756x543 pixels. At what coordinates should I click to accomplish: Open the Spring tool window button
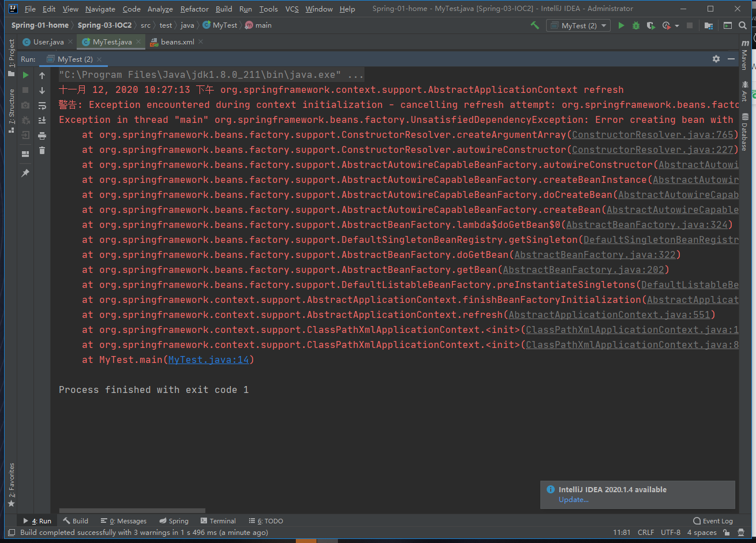[x=174, y=521]
